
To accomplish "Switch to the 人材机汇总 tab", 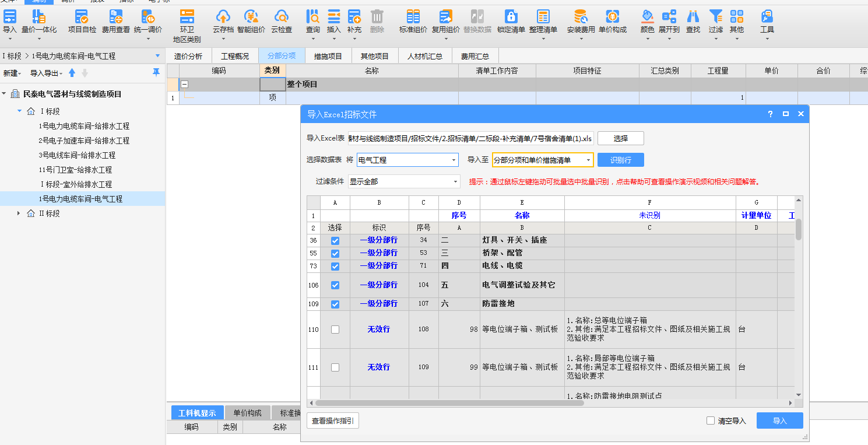I will (x=425, y=56).
